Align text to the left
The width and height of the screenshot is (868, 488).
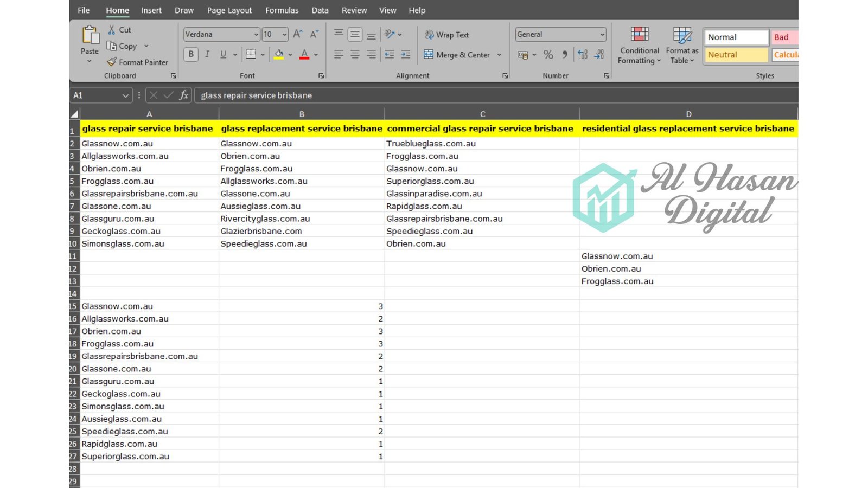click(x=339, y=54)
